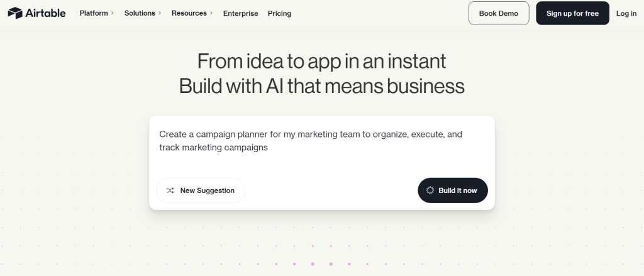This screenshot has width=644, height=276.
Task: Select the Log in link
Action: click(626, 14)
